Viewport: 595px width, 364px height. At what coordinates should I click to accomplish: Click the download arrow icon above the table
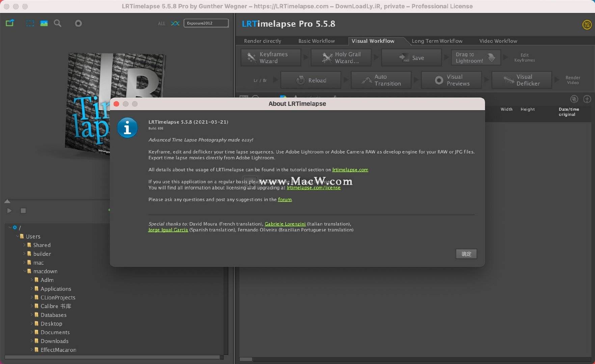587,99
